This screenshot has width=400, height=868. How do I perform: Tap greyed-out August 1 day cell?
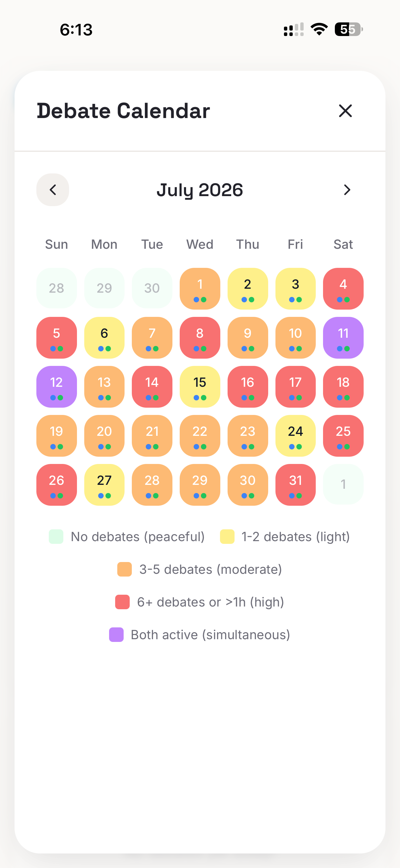(343, 484)
